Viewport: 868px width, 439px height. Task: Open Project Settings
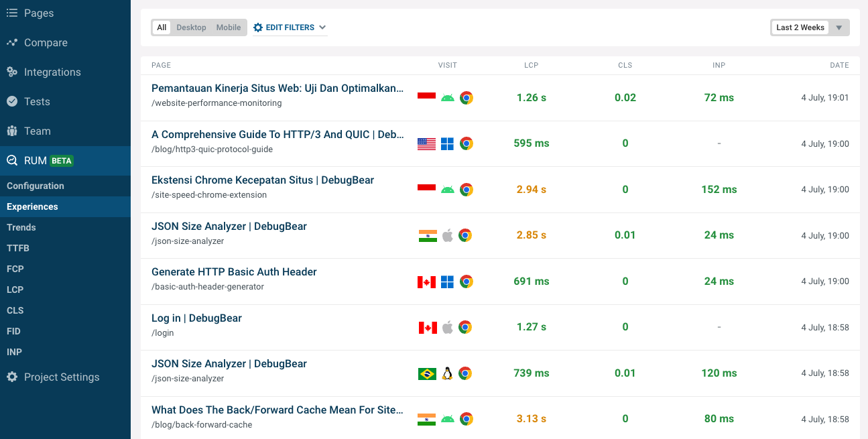click(65, 377)
